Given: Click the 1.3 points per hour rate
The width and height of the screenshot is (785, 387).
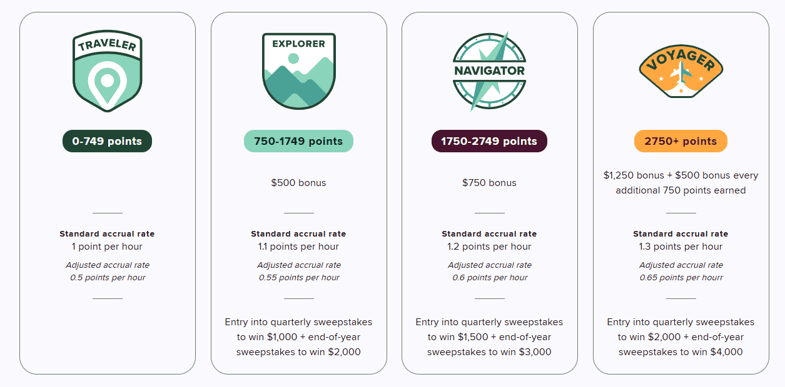Looking at the screenshot, I should (x=681, y=246).
